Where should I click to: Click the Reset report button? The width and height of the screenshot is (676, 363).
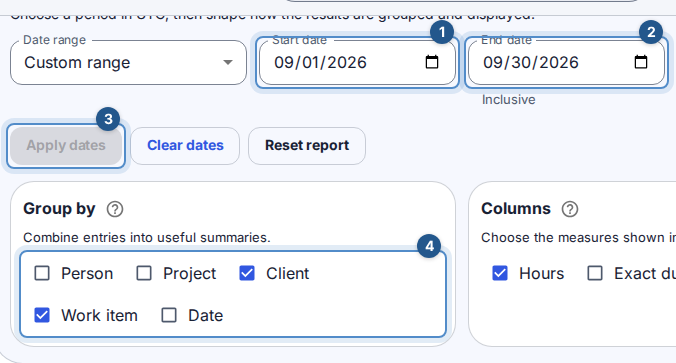[307, 146]
